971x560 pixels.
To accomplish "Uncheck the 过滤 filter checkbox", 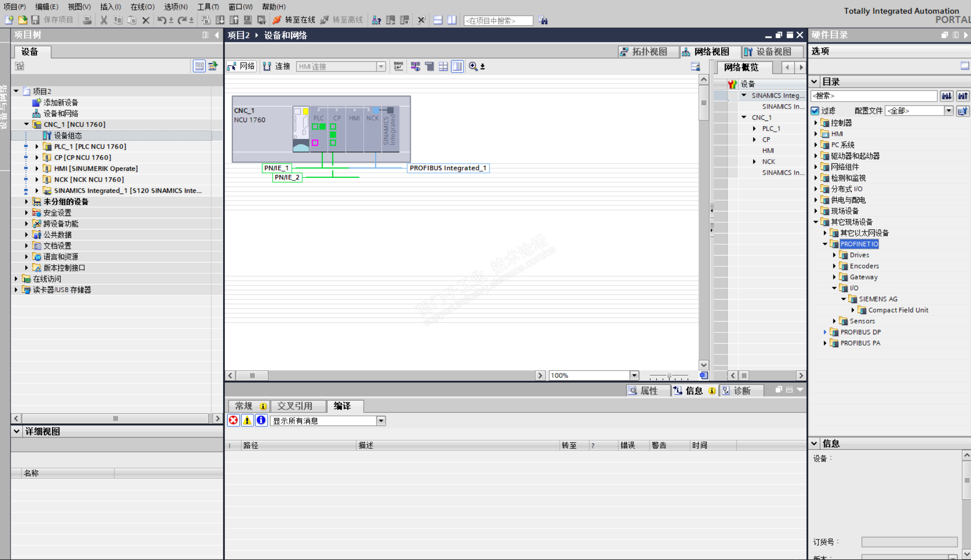I will tap(815, 111).
